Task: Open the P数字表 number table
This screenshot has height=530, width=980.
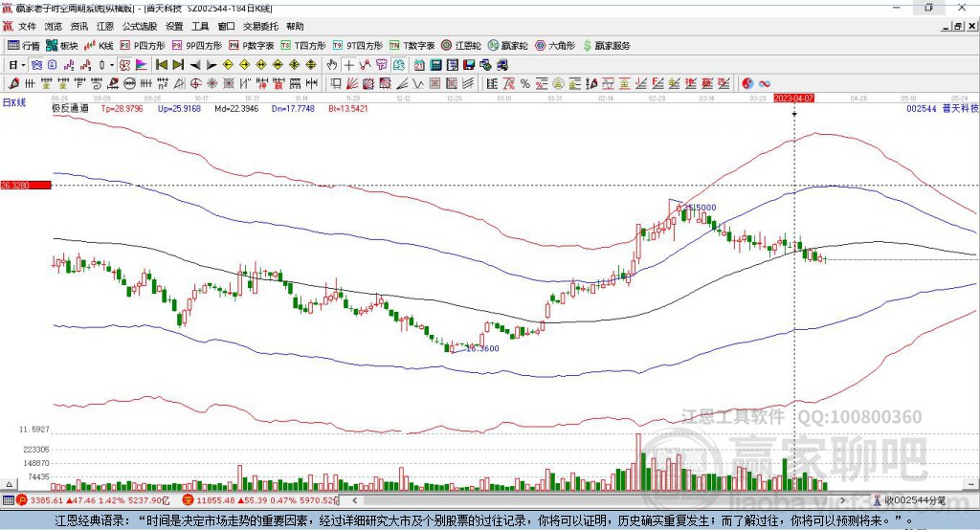Action: pyautogui.click(x=252, y=46)
